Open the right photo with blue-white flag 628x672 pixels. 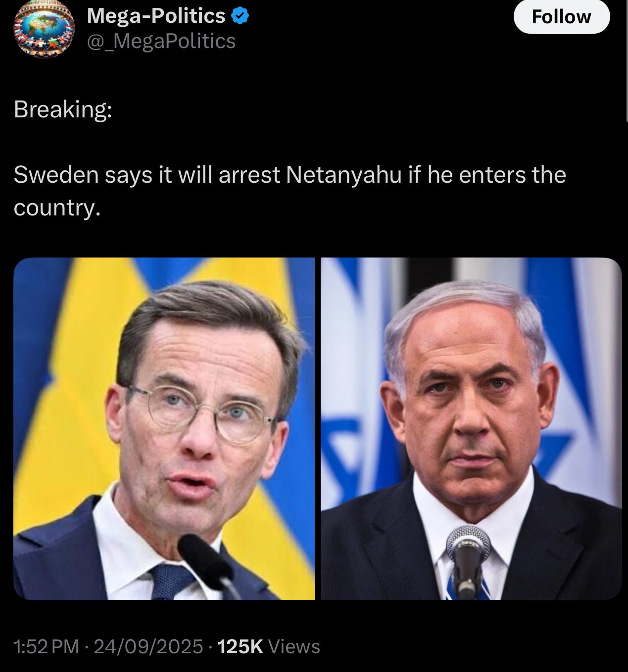(471, 429)
